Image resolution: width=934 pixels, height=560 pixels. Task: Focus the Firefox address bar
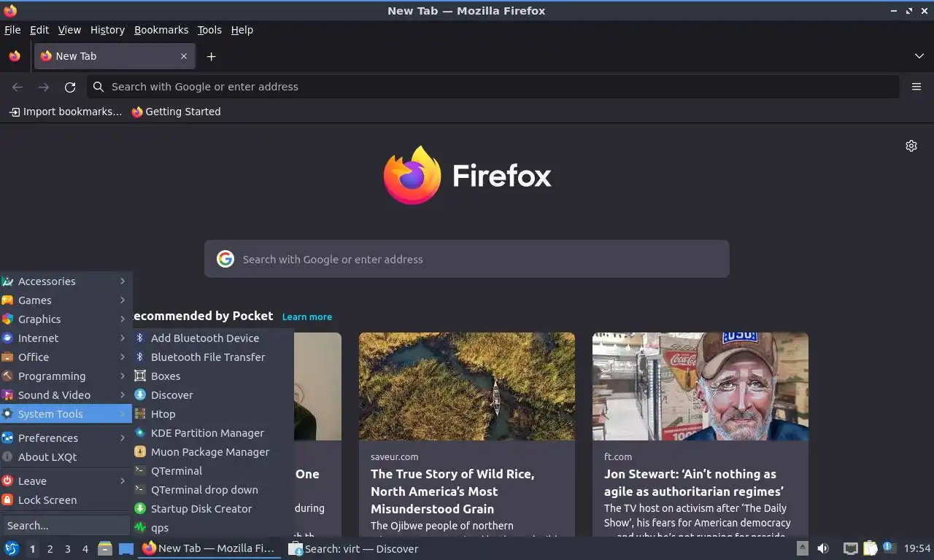tap(493, 87)
